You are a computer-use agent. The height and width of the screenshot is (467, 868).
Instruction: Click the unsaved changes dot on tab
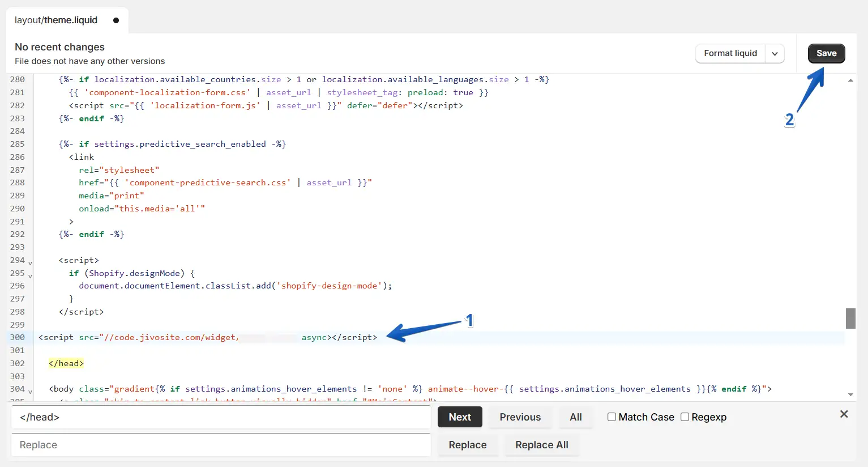[x=116, y=20]
